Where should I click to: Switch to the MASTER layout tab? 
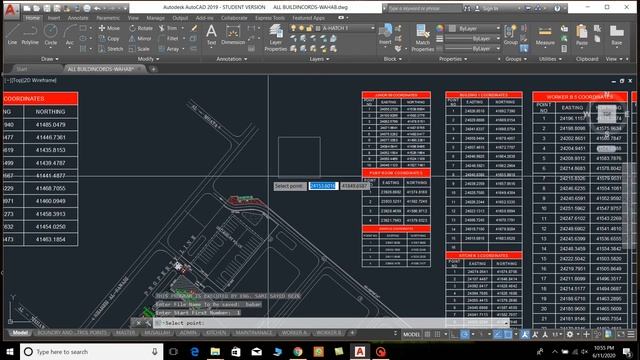click(x=125, y=333)
